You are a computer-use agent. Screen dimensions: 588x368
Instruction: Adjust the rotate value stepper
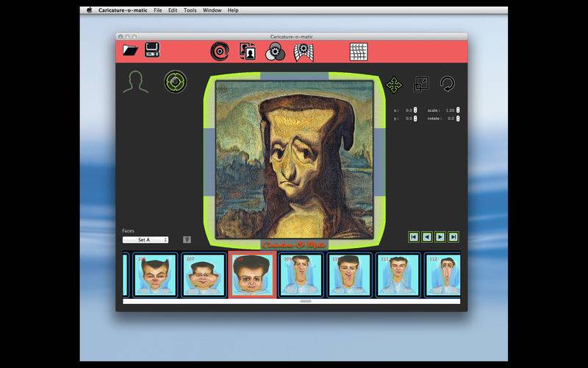[x=458, y=118]
